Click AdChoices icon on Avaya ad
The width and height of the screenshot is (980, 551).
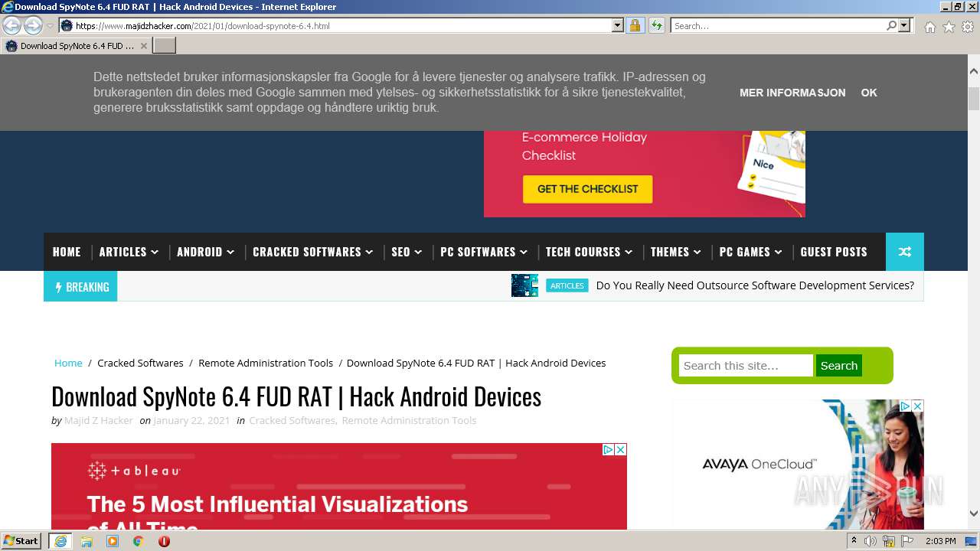[905, 406]
